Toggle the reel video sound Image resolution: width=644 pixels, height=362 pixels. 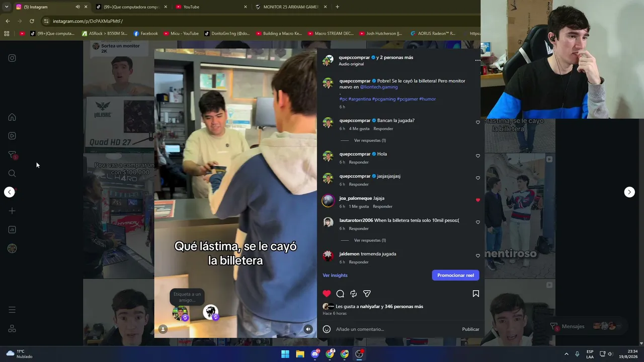(x=308, y=329)
